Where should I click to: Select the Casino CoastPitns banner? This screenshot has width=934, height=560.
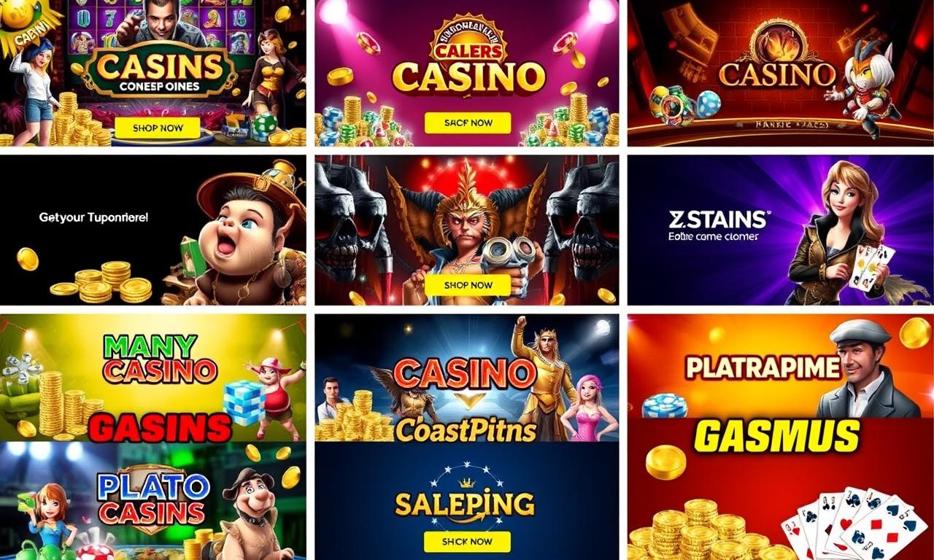467,378
